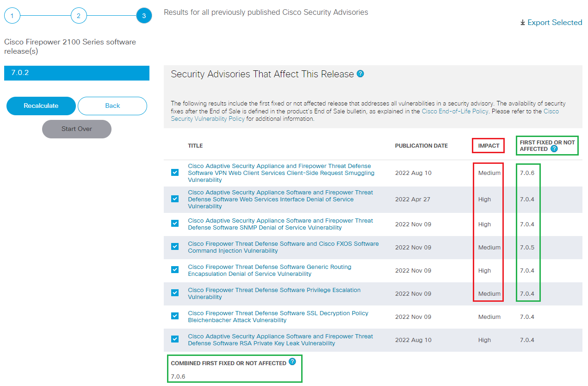Click the Recalculate button
This screenshot has width=588, height=386.
41,106
